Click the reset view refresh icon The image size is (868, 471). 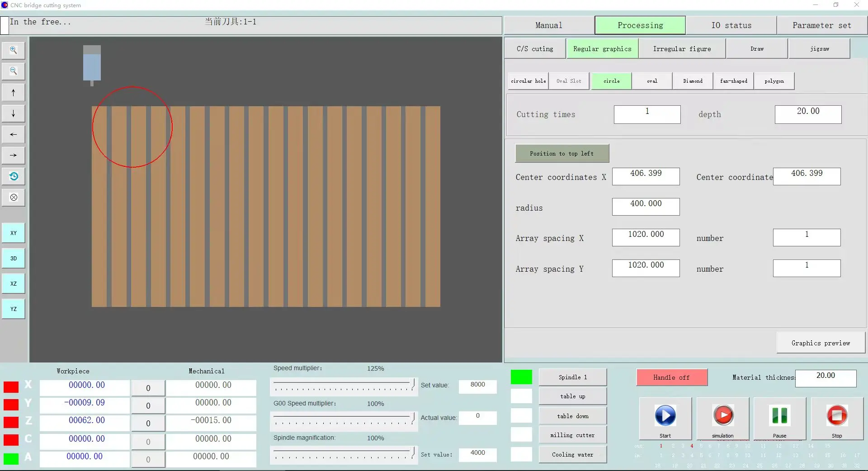click(x=14, y=176)
